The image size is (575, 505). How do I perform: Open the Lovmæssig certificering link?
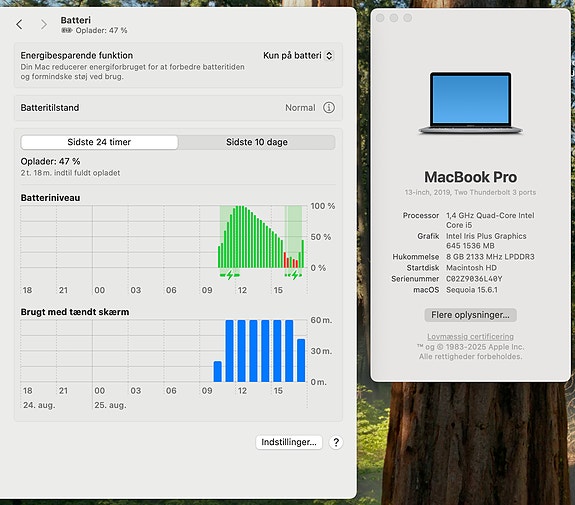[470, 336]
